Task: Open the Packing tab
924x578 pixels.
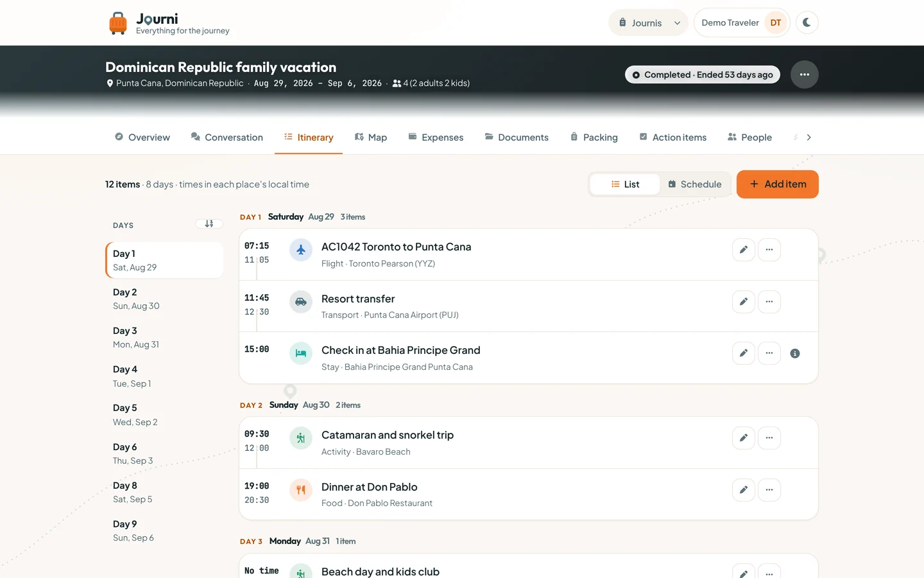Action: tap(594, 137)
